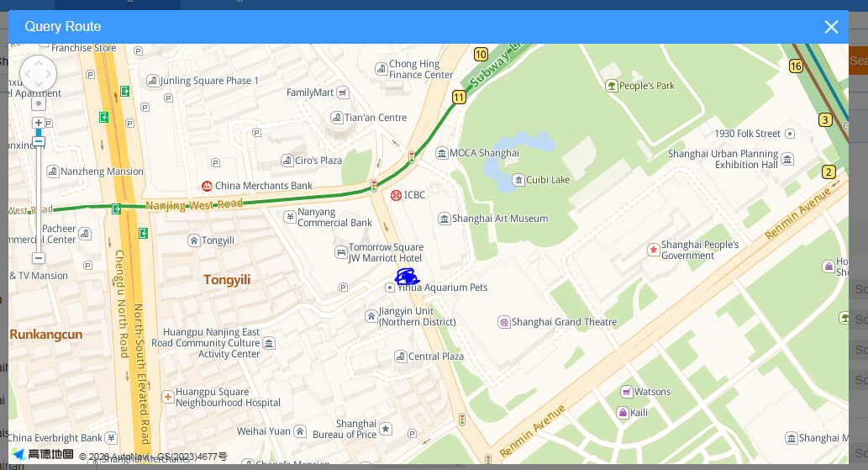Viewport: 868px width, 470px height.
Task: Click the AutoNavi logo in the corner
Action: [x=44, y=455]
